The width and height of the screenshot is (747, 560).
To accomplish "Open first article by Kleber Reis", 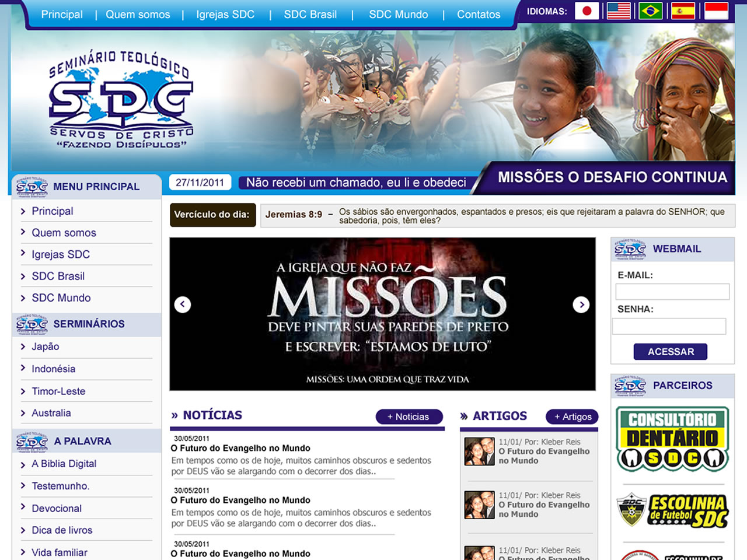I will [x=544, y=456].
